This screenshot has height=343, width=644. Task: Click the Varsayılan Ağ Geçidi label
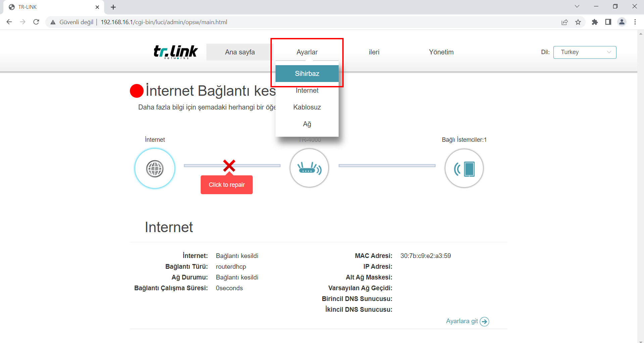point(360,288)
